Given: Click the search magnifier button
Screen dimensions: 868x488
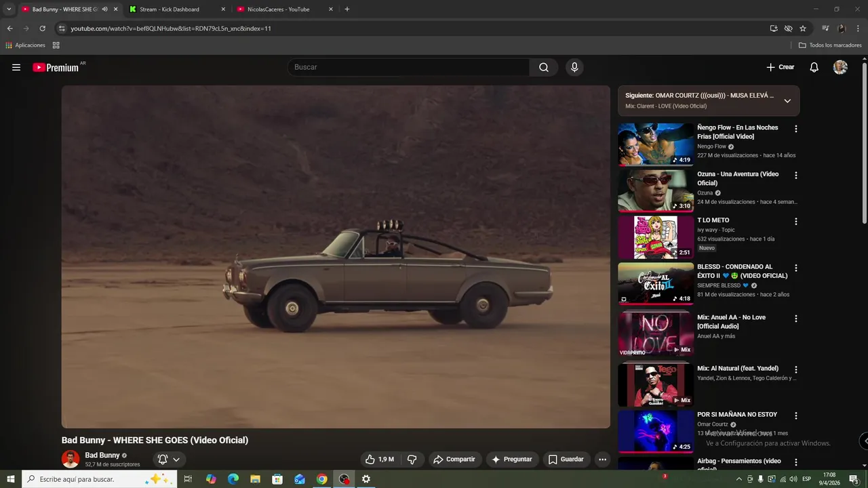Looking at the screenshot, I should point(544,67).
